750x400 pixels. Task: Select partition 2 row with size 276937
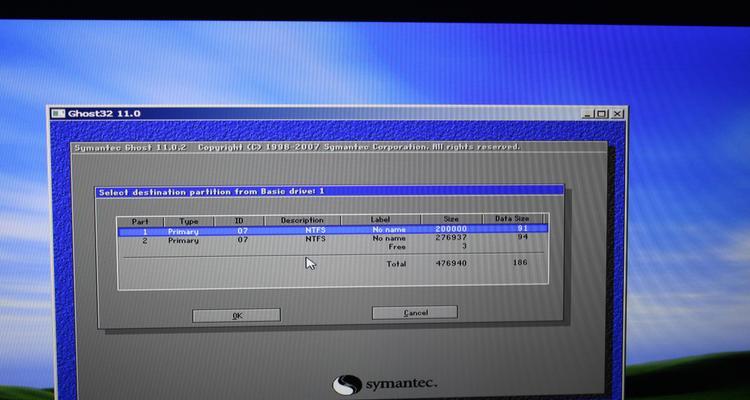pyautogui.click(x=333, y=239)
